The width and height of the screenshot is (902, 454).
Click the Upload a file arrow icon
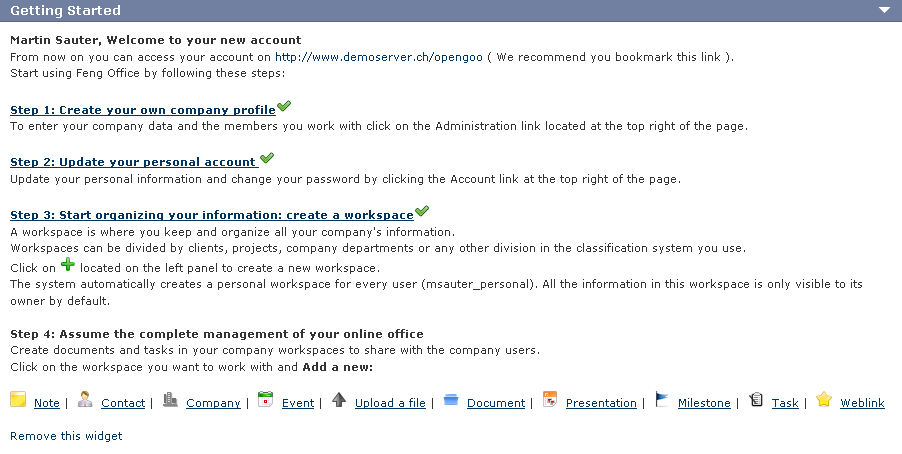[x=339, y=399]
